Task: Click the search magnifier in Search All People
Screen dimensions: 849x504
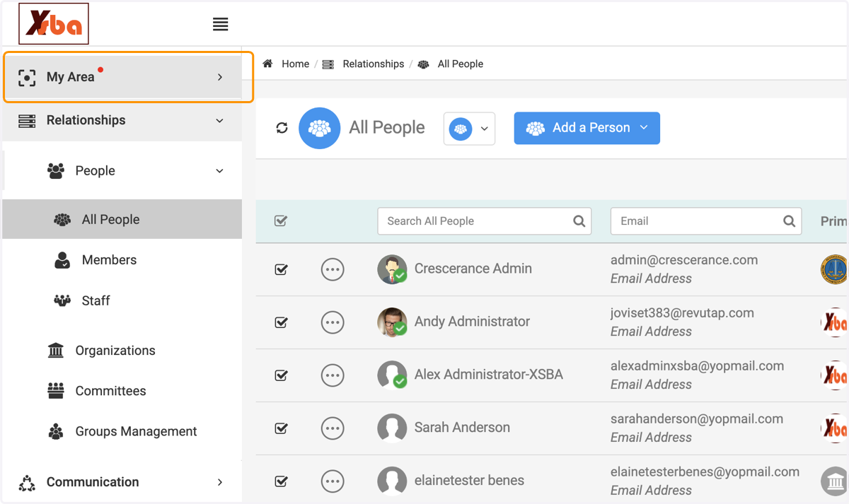Action: point(579,221)
